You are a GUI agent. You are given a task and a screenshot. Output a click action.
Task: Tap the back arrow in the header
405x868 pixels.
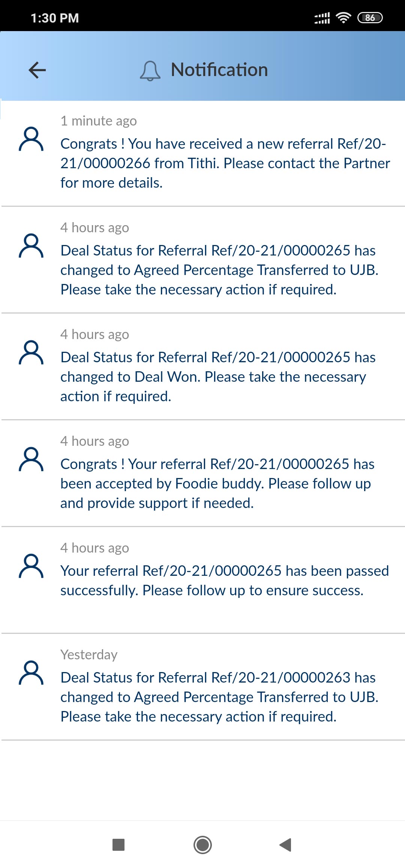(37, 70)
